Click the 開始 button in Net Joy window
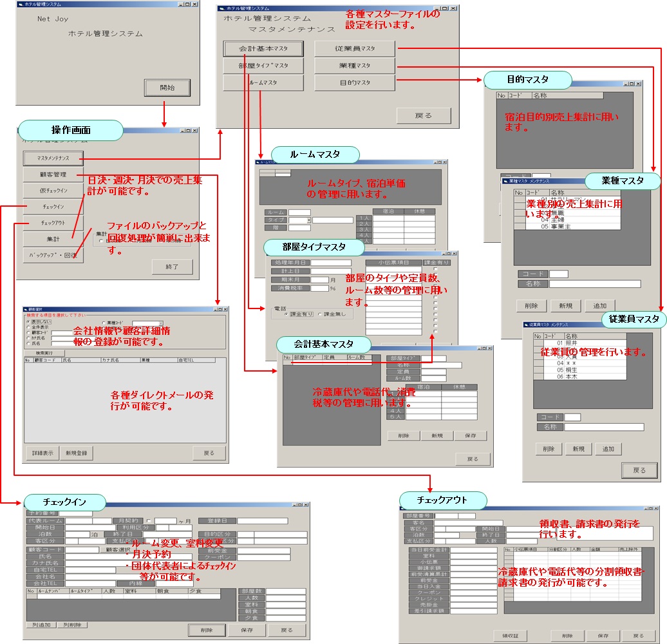This screenshot has height=644, width=667. [x=167, y=88]
